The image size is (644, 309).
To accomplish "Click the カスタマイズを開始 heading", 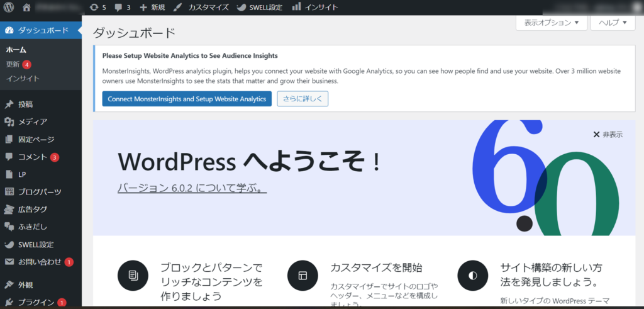I will 376,267.
